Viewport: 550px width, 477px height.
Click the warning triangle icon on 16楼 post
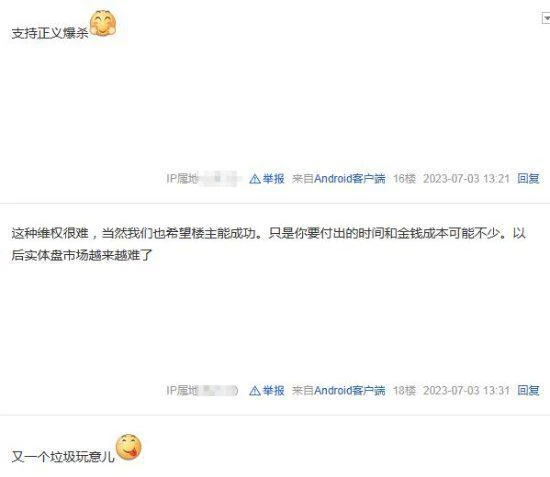click(255, 179)
